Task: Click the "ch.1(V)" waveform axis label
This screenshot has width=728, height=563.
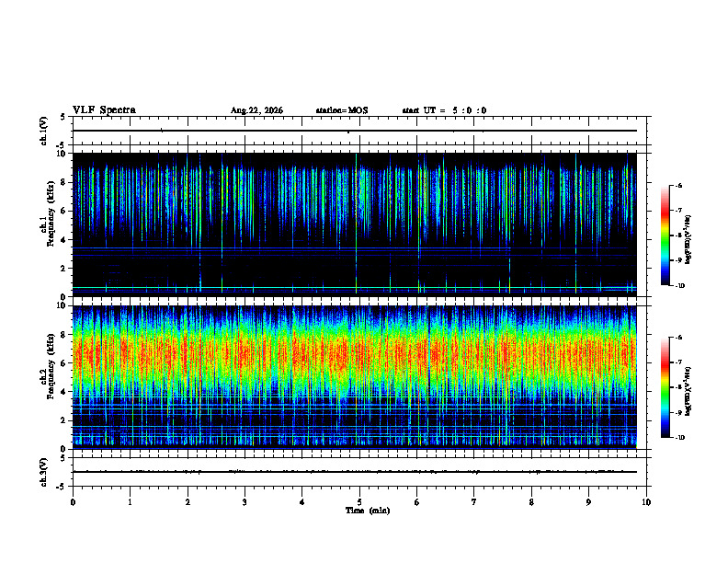Action: [x=44, y=131]
